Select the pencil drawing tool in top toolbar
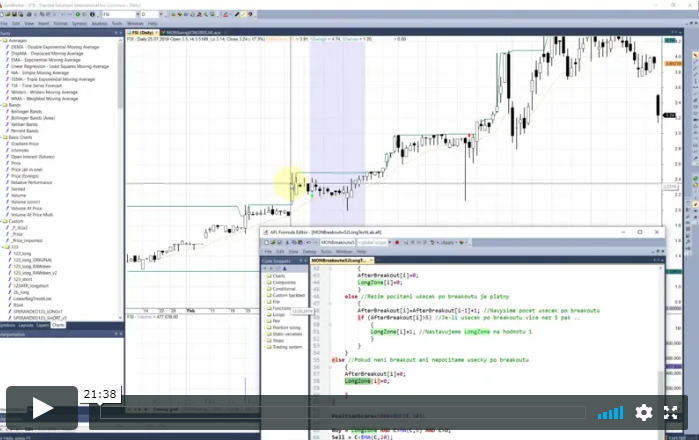Image resolution: width=699 pixels, height=440 pixels. coord(237,14)
